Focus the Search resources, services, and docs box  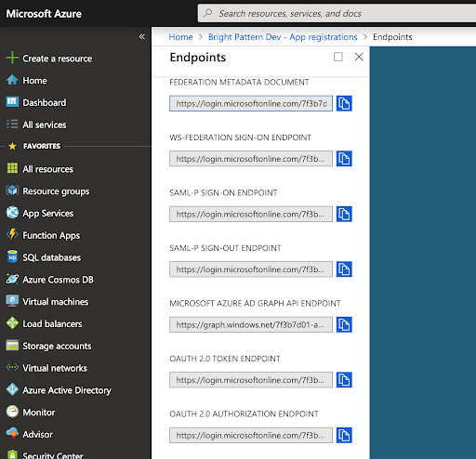tap(337, 13)
